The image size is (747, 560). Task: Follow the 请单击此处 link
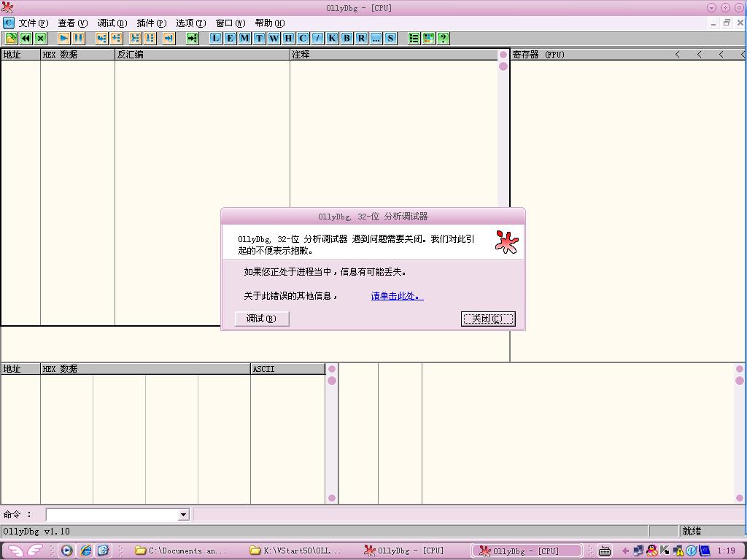click(397, 296)
